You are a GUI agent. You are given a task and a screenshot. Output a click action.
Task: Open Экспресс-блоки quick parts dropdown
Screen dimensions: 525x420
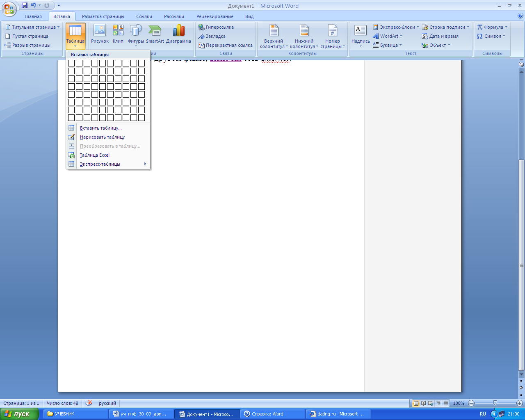pos(396,27)
